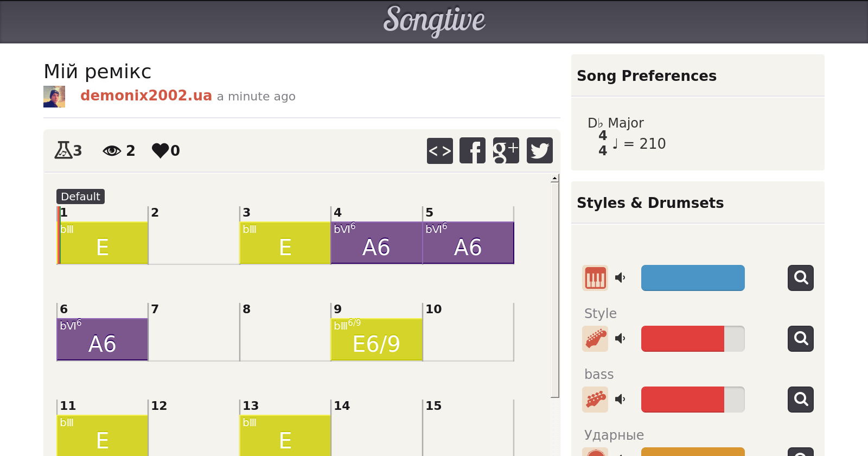
Task: Mute the bass track speaker
Action: click(x=620, y=400)
